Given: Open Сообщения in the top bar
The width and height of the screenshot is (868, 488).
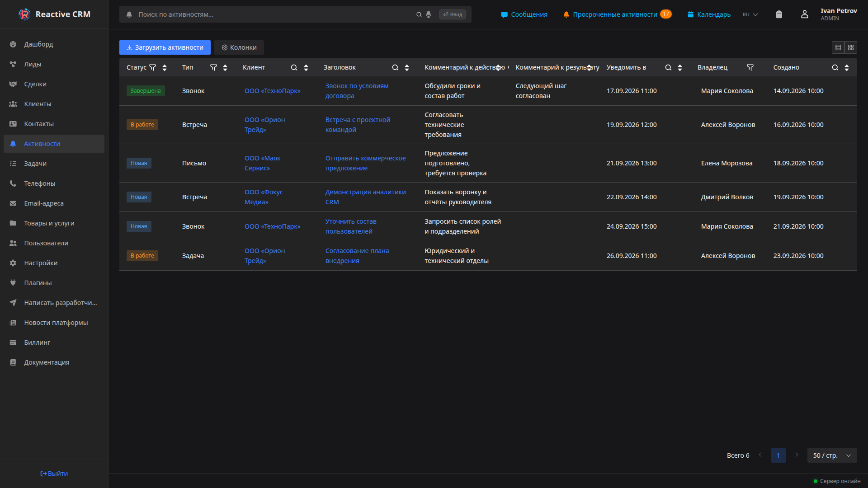Looking at the screenshot, I should 524,14.
